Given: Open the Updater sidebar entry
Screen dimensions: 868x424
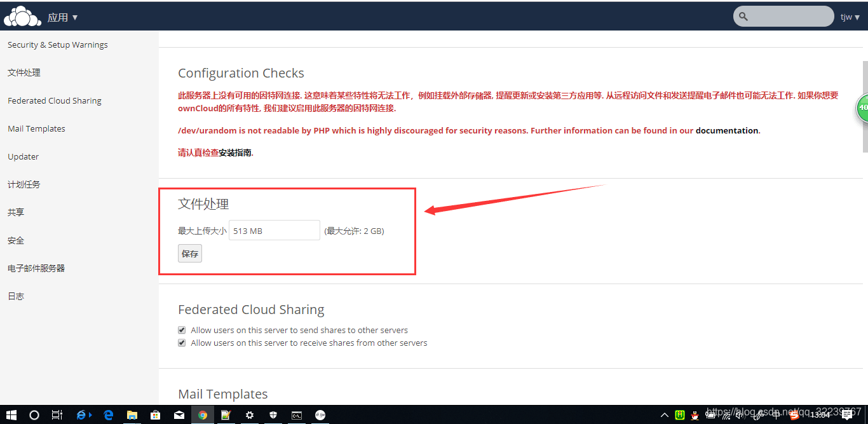Looking at the screenshot, I should pyautogui.click(x=23, y=156).
